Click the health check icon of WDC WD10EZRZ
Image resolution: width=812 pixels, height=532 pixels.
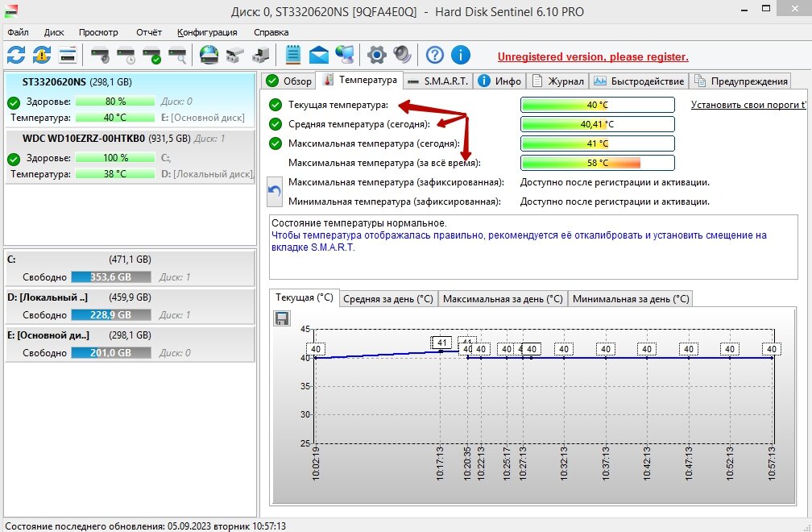(x=14, y=159)
